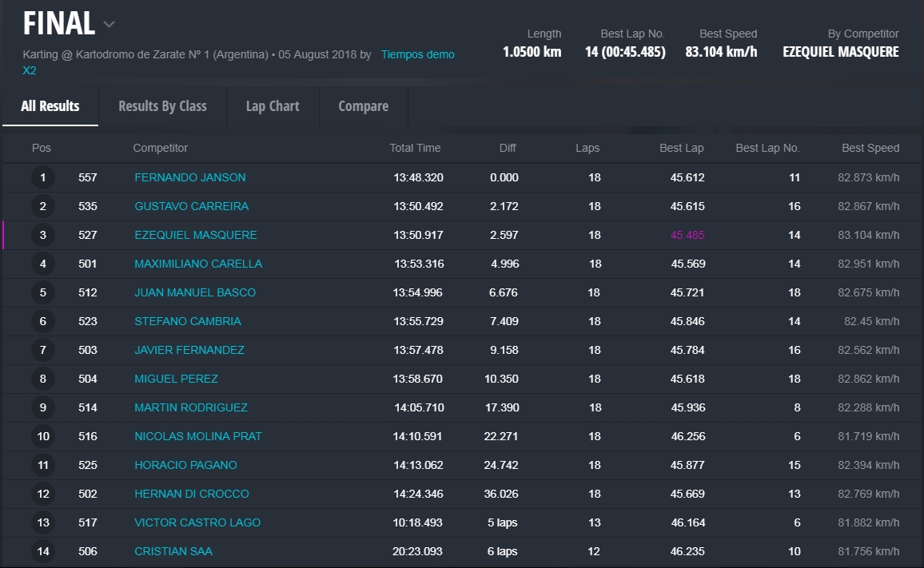Select the Compare tab
Screen dimensions: 924x568
pyautogui.click(x=363, y=106)
